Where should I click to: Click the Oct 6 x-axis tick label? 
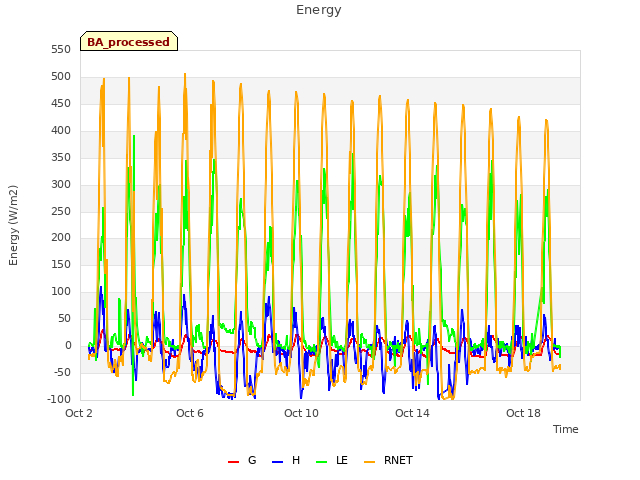(190, 413)
